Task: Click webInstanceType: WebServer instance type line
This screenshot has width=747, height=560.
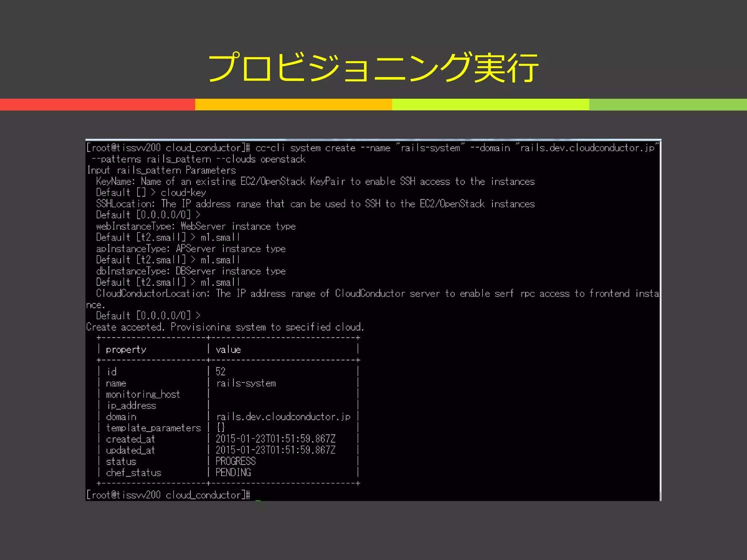Action: [196, 226]
